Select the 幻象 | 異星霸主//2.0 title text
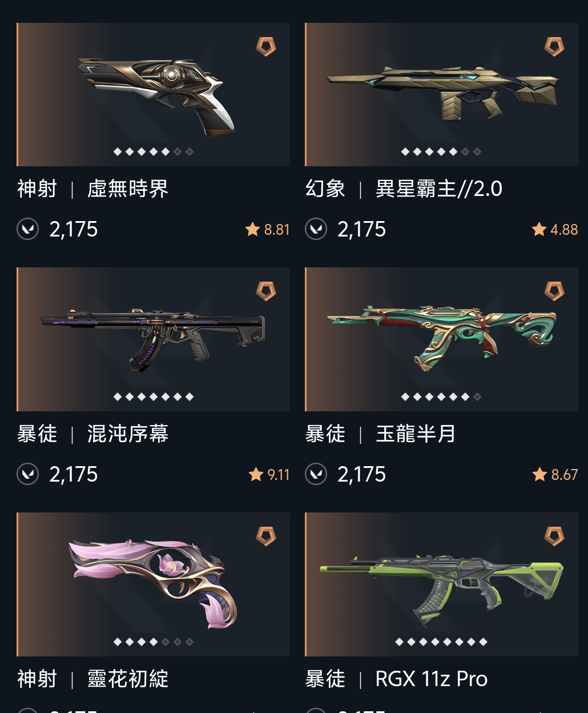588x713 pixels. 404,189
